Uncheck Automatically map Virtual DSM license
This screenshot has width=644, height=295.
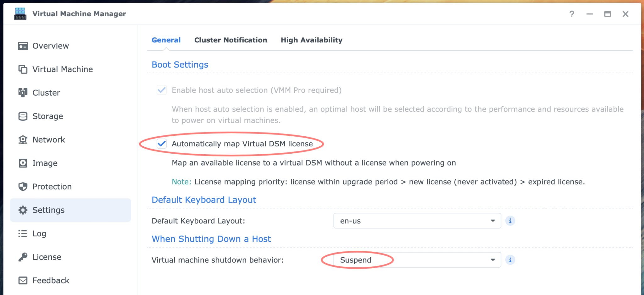pos(162,144)
